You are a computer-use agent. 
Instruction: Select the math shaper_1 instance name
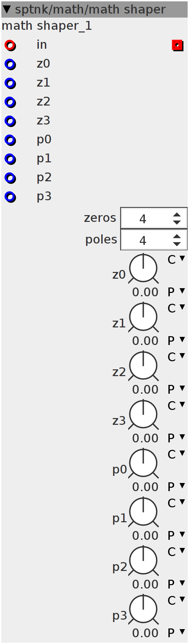coord(47,26)
